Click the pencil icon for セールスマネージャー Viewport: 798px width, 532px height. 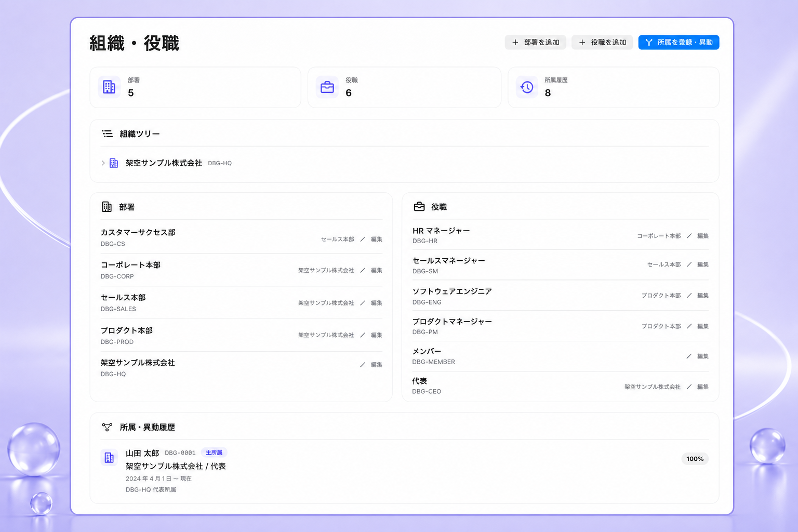(x=689, y=264)
